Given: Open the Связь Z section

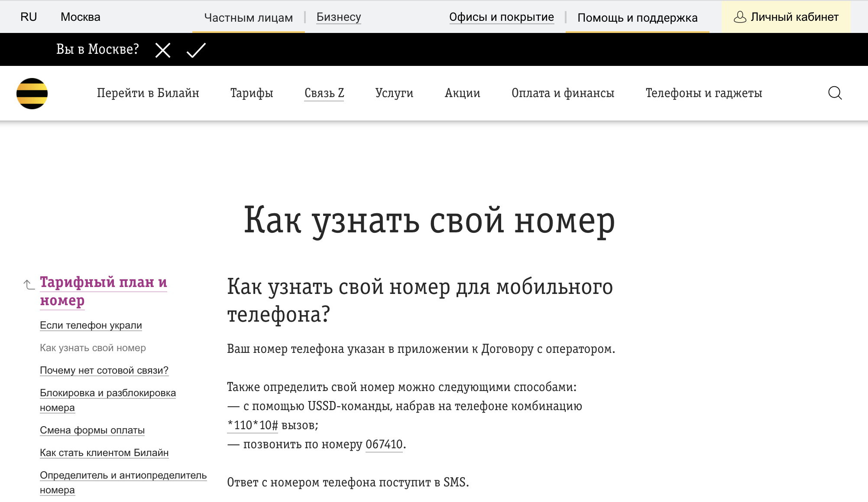Looking at the screenshot, I should [x=324, y=92].
